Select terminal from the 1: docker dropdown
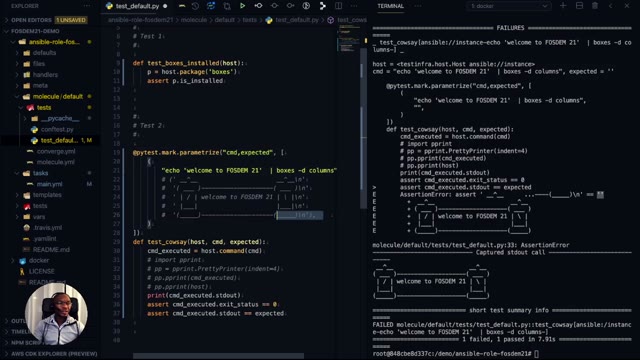The width and height of the screenshot is (640, 360). point(509,6)
